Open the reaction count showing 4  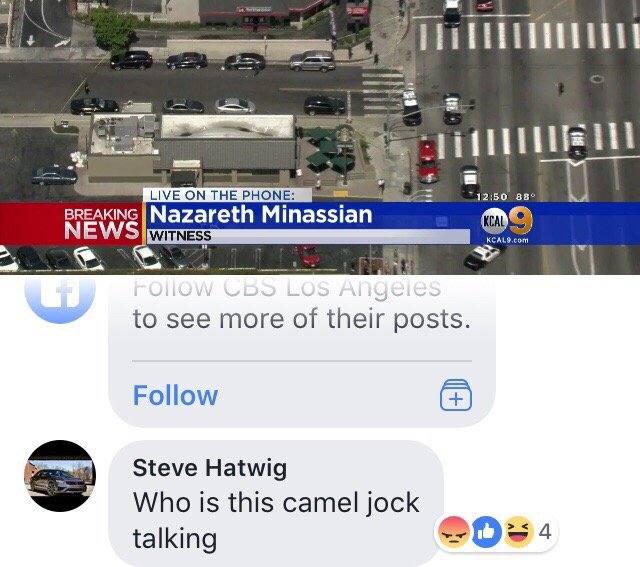[545, 531]
